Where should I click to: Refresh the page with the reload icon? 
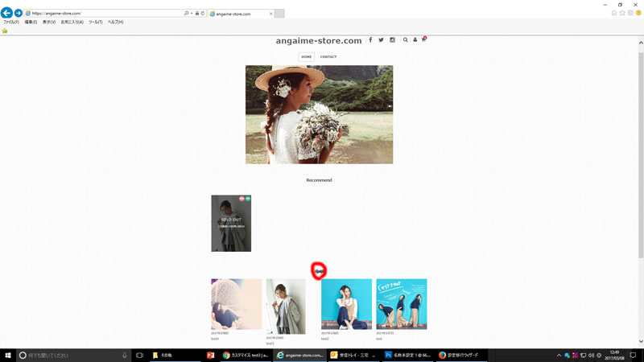(203, 13)
